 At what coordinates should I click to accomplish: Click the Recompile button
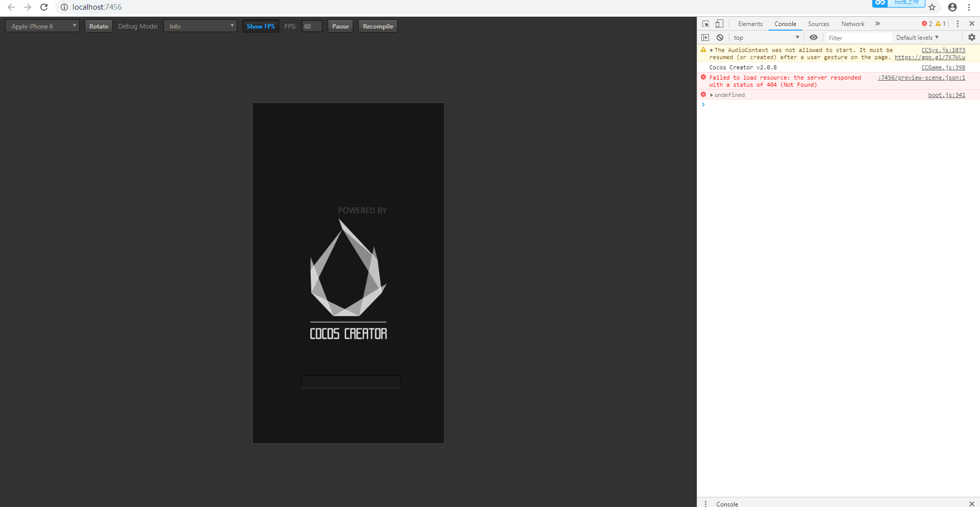tap(378, 27)
